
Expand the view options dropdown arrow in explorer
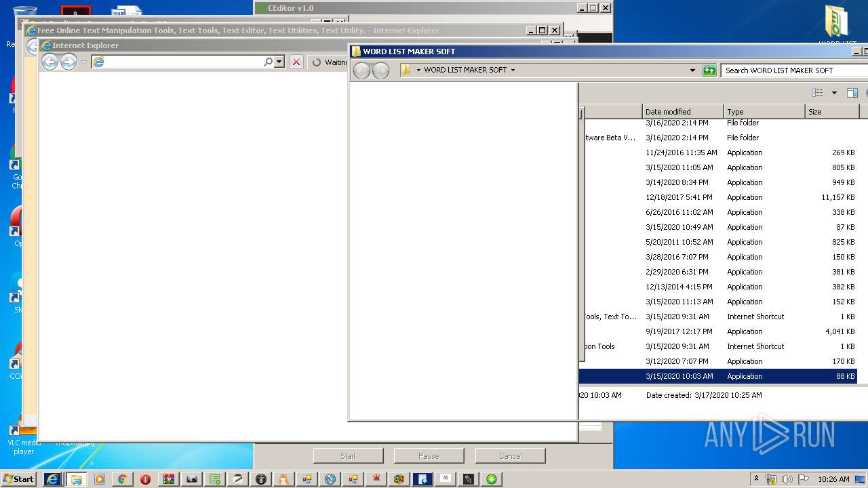point(834,93)
